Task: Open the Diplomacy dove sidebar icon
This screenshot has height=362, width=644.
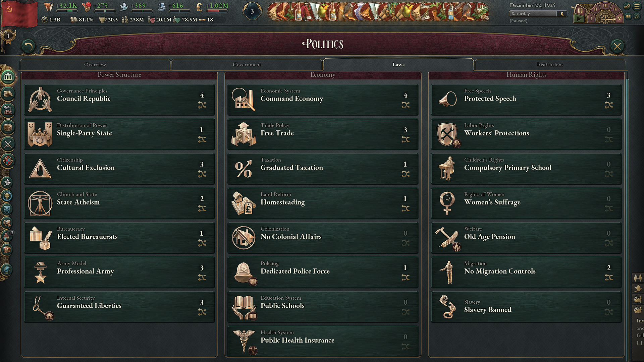Action: (x=7, y=182)
